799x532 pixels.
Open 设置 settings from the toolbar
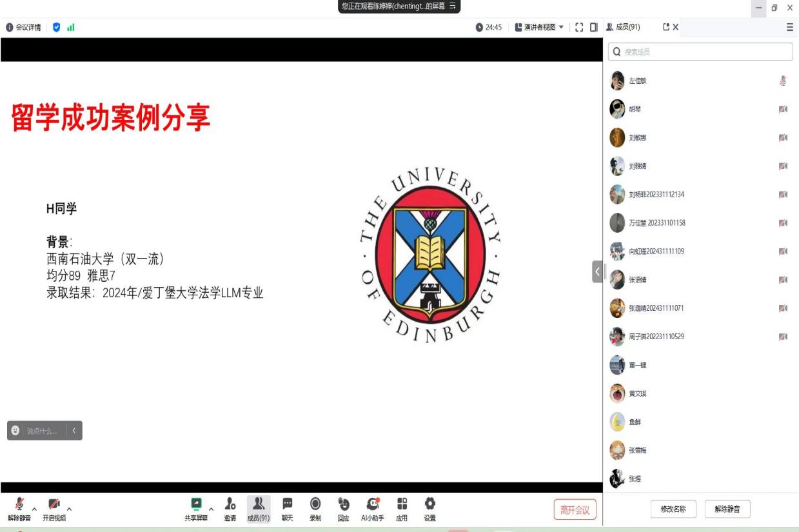[x=429, y=505]
